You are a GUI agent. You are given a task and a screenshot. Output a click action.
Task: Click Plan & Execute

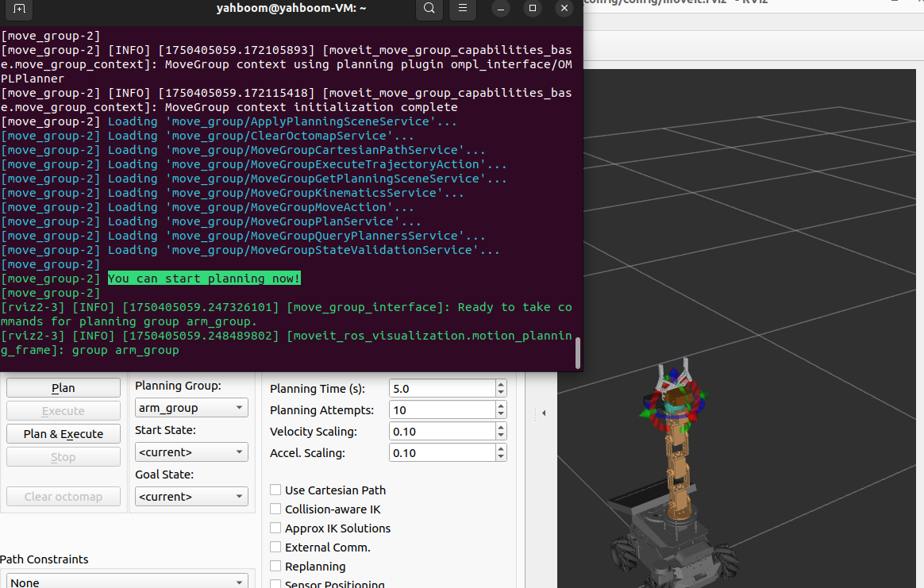(x=63, y=433)
